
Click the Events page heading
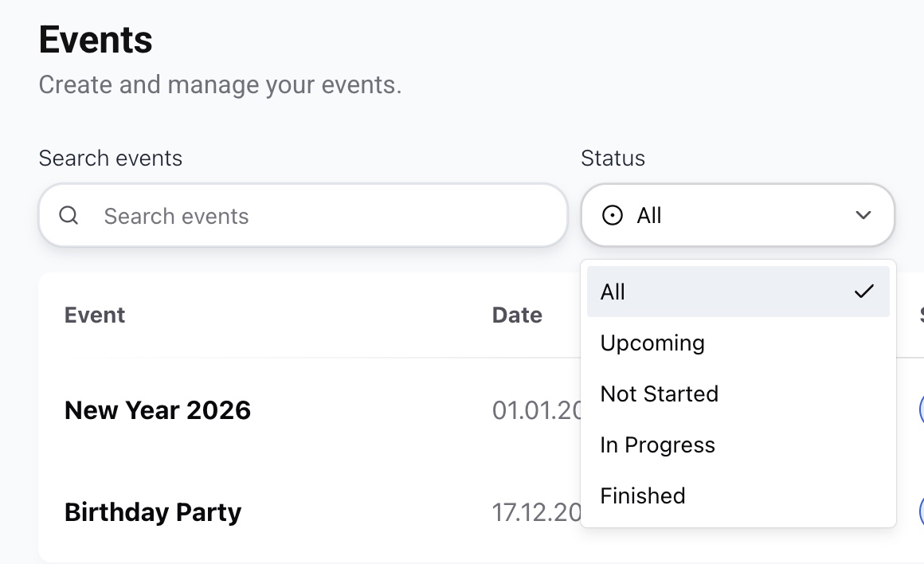[96, 40]
